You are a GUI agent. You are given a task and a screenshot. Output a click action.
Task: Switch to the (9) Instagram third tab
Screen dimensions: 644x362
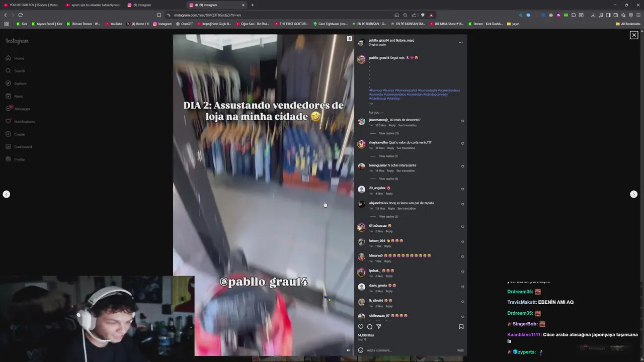tap(155, 5)
